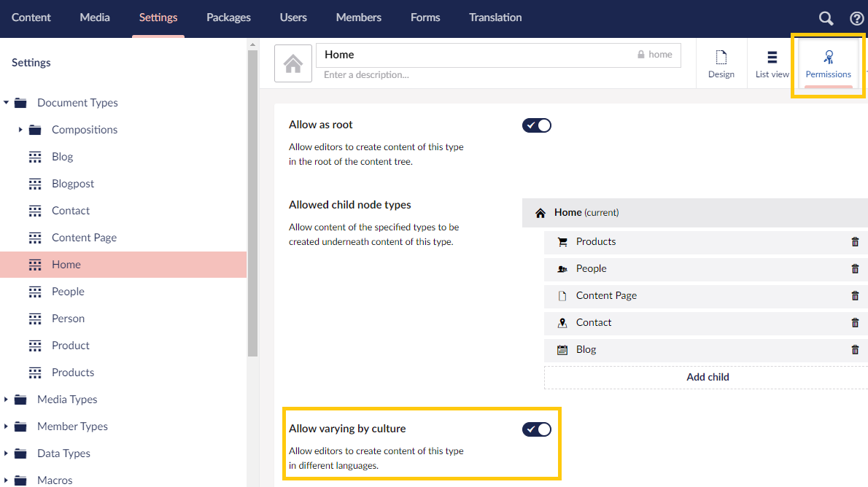Expand the Media Types tree section

coord(7,399)
